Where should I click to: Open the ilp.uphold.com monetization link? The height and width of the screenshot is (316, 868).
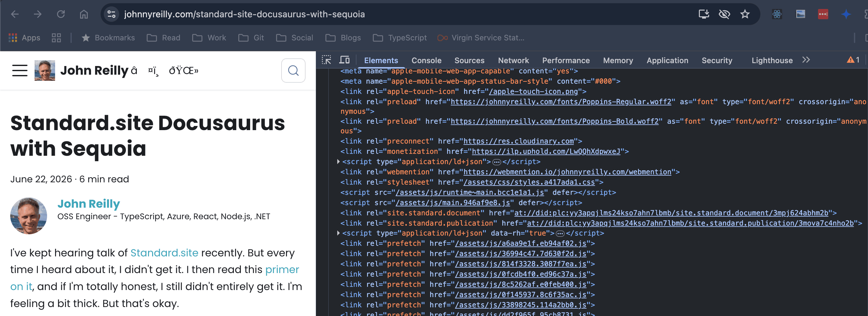(546, 151)
